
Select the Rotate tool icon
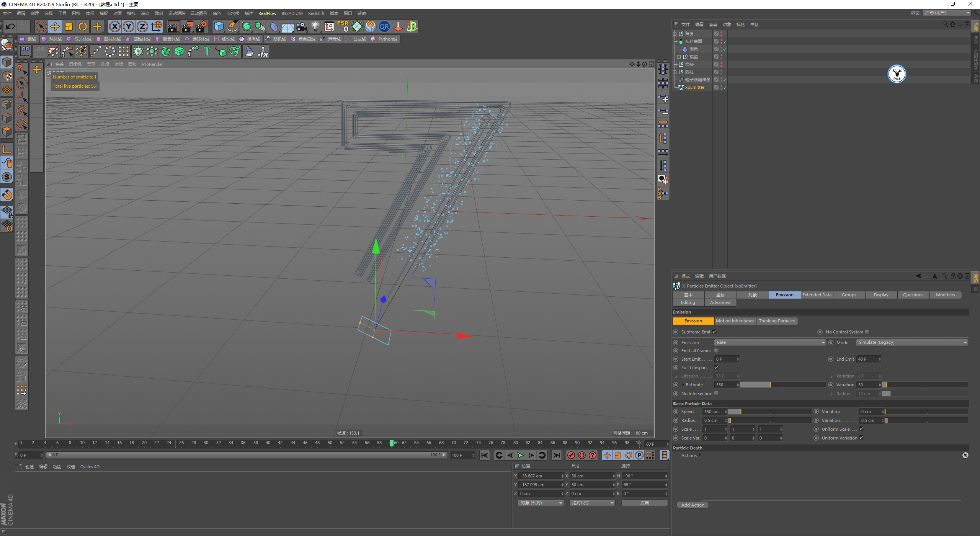83,26
